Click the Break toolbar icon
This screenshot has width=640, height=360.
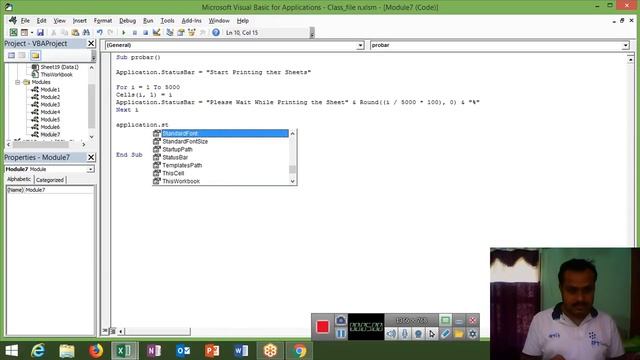(x=135, y=32)
